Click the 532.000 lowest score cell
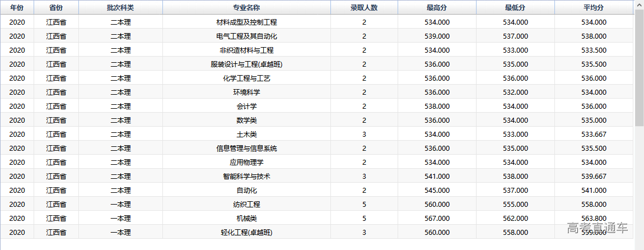This screenshot has width=644, height=250. click(x=515, y=92)
